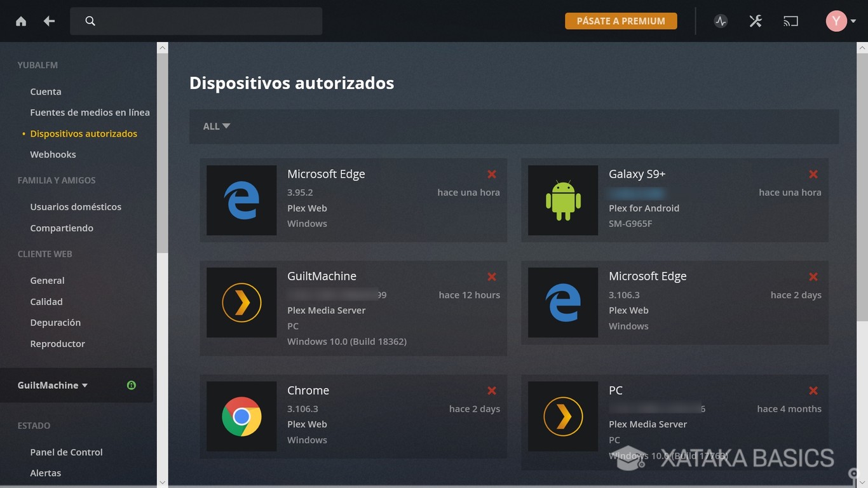
Task: Click the Edge icon on Microsoft Edge card
Action: pyautogui.click(x=241, y=200)
